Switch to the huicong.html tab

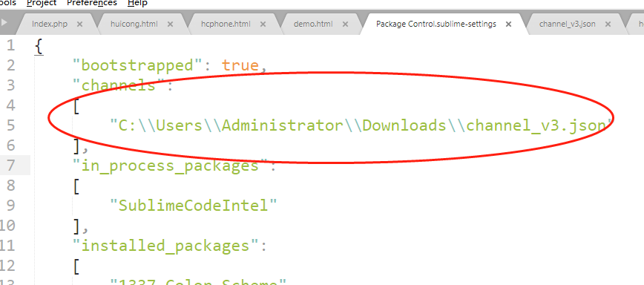[134, 24]
